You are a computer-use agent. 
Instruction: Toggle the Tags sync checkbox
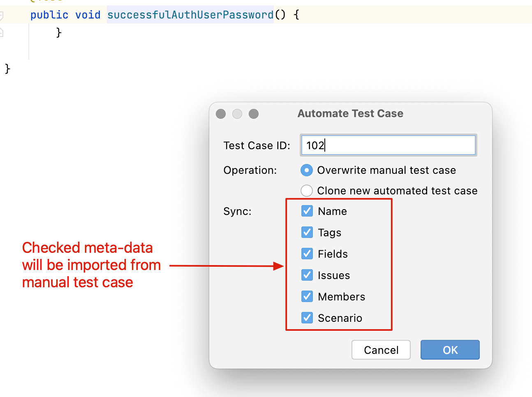(x=307, y=233)
